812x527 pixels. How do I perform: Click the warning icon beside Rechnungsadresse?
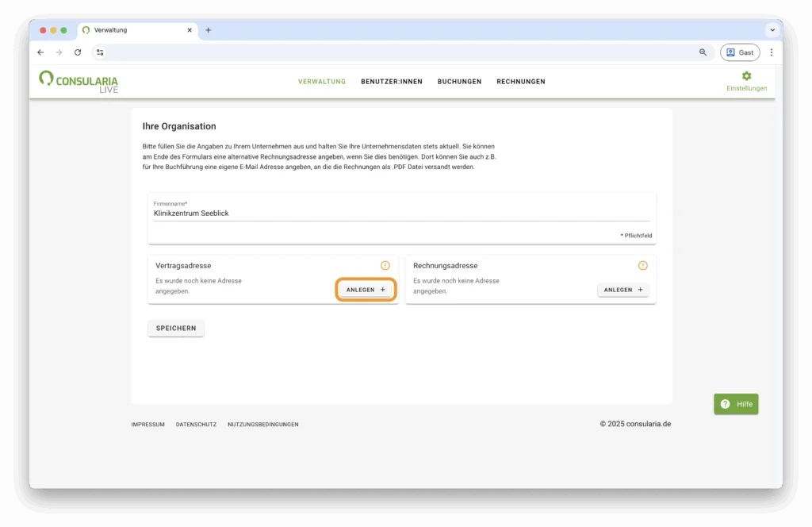[643, 266]
